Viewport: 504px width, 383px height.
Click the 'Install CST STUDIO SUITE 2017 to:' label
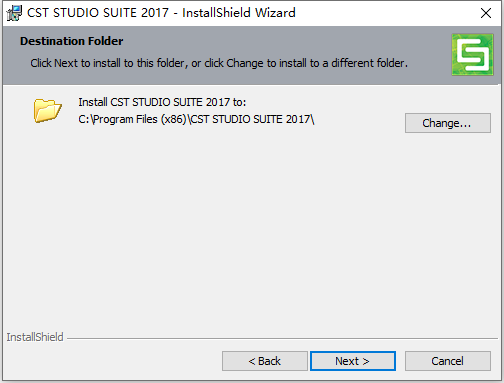coord(162,102)
